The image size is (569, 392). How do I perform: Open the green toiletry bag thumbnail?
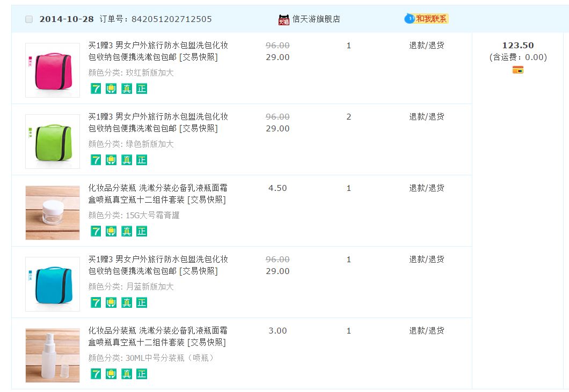[53, 142]
